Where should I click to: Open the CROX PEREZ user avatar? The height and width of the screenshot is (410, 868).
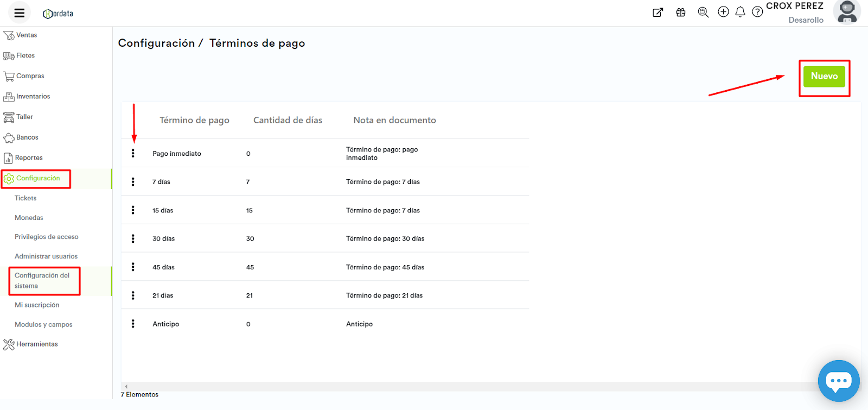[847, 12]
